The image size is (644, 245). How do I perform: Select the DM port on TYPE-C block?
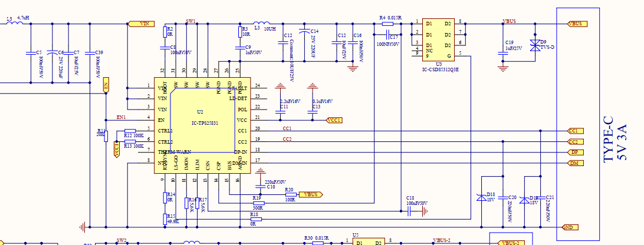(x=574, y=163)
